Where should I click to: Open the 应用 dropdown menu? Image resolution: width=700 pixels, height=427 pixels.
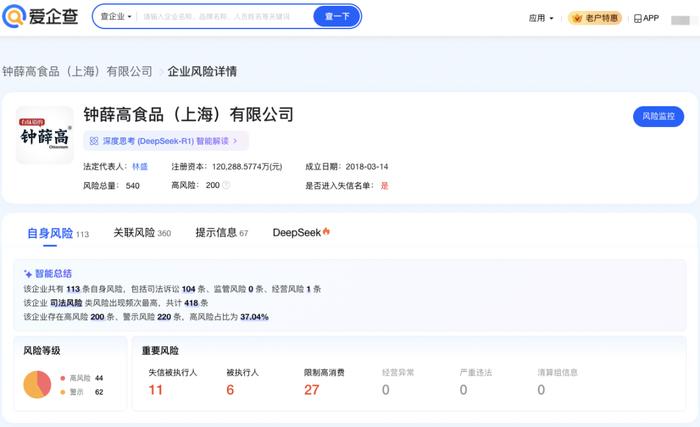point(541,18)
